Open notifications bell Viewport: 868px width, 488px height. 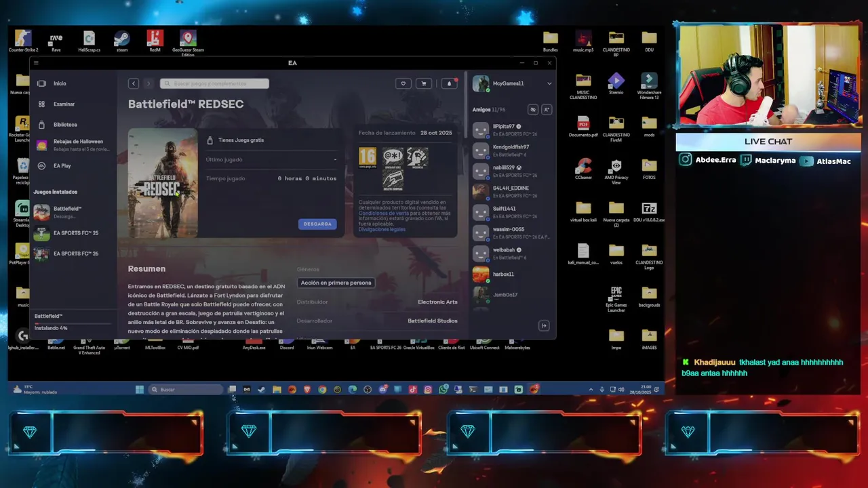[x=449, y=83]
